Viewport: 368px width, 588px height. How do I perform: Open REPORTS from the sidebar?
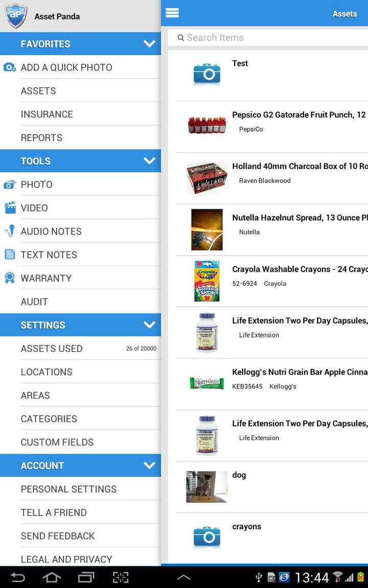[41, 137]
